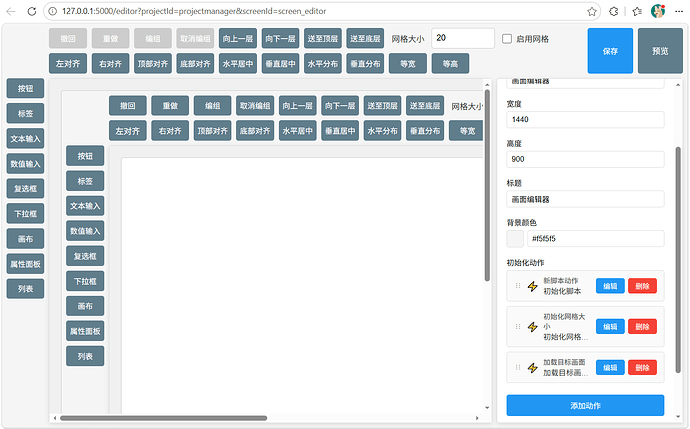Enable the 启用网格 checkbox

click(507, 39)
